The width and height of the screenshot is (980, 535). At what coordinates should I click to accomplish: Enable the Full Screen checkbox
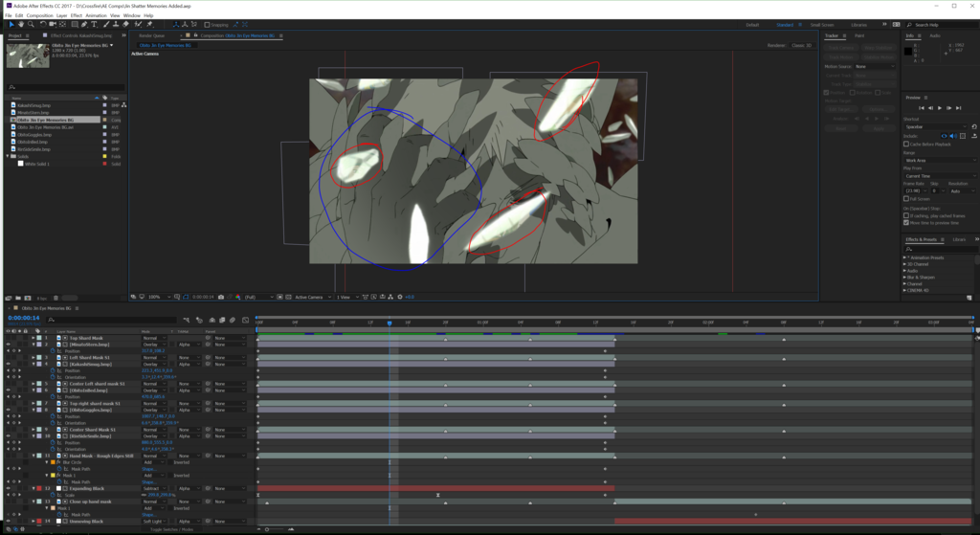point(906,199)
